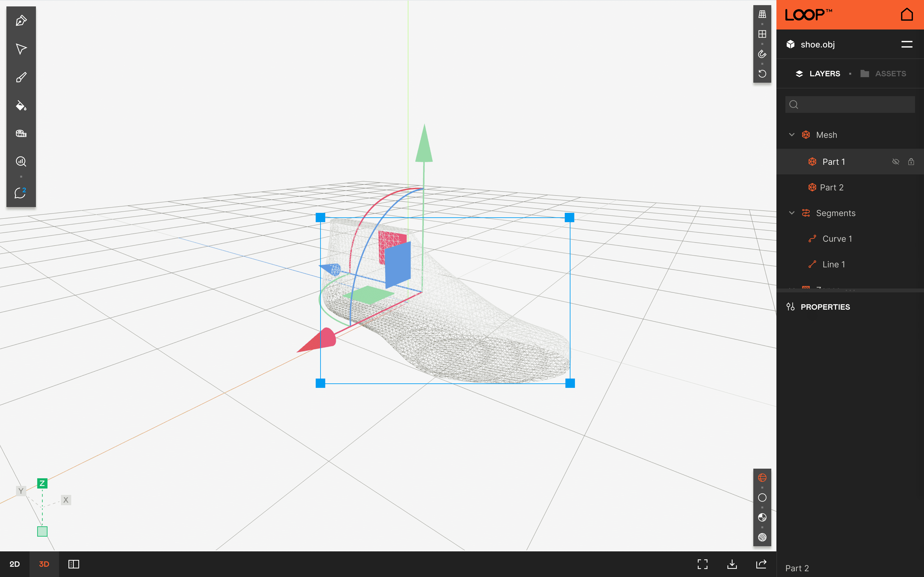Hide Part 1 with the eye icon
Screen dimensions: 924x577
pos(895,162)
